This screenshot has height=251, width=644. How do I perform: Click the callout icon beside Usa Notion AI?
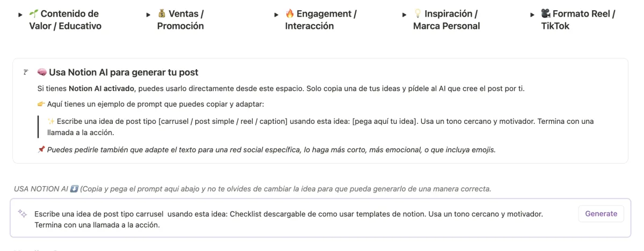[25, 72]
